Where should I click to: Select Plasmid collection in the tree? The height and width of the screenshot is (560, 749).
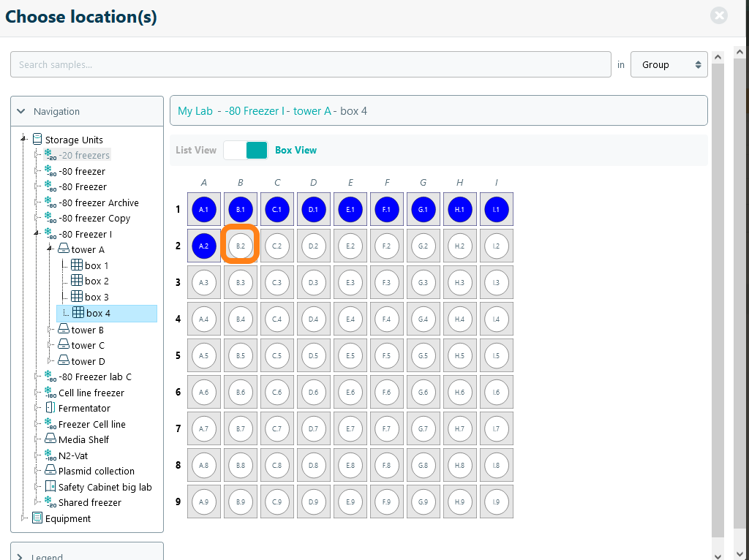click(96, 471)
